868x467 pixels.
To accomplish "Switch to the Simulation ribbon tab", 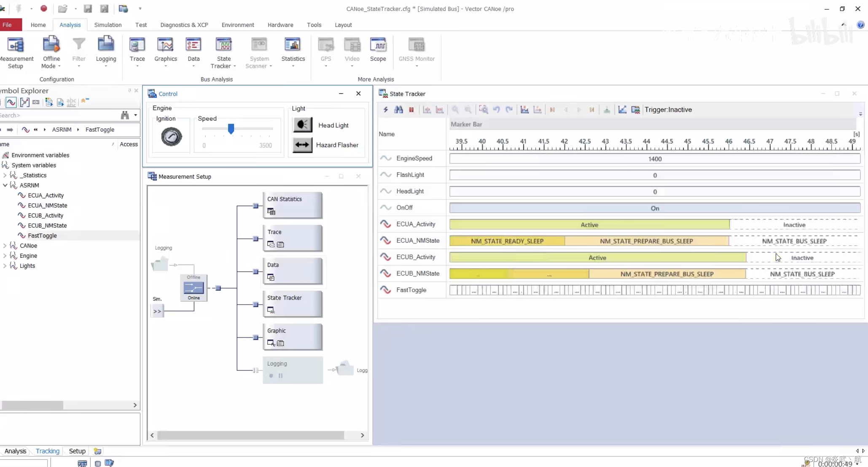I will pyautogui.click(x=107, y=25).
